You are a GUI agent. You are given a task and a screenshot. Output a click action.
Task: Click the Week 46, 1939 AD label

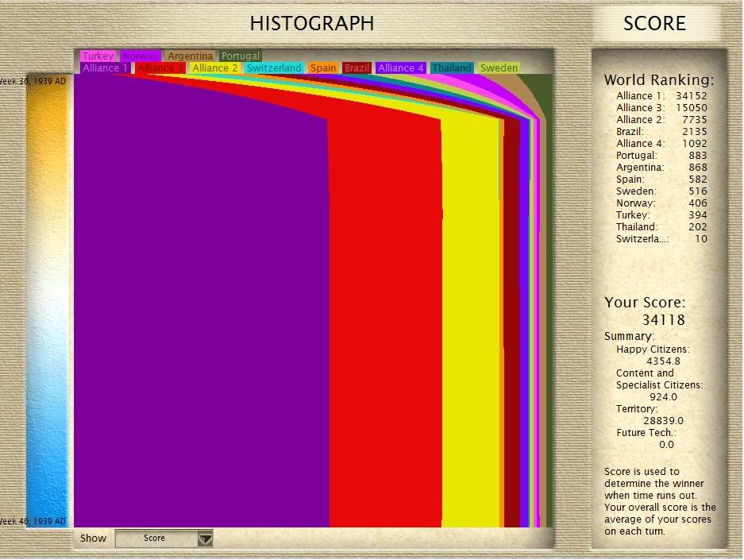[33, 521]
